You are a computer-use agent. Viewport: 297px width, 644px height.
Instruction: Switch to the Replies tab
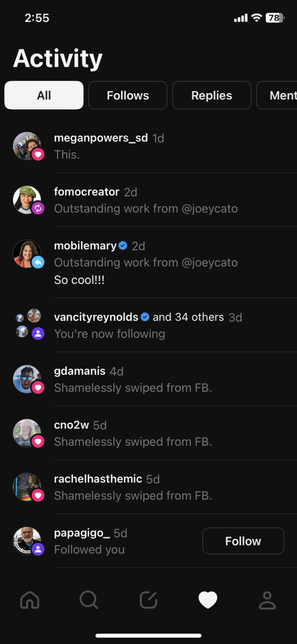click(x=212, y=95)
